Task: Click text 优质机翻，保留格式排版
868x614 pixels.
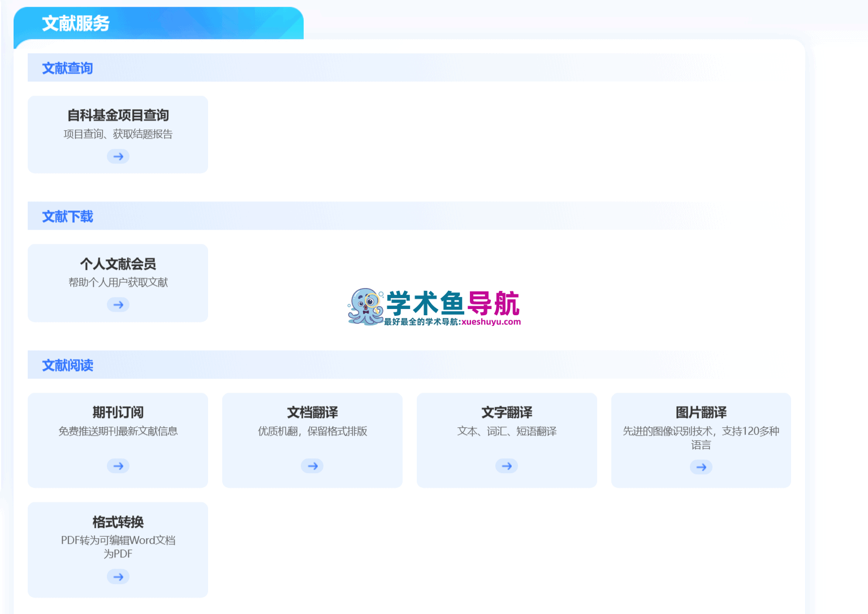Action: pyautogui.click(x=312, y=431)
